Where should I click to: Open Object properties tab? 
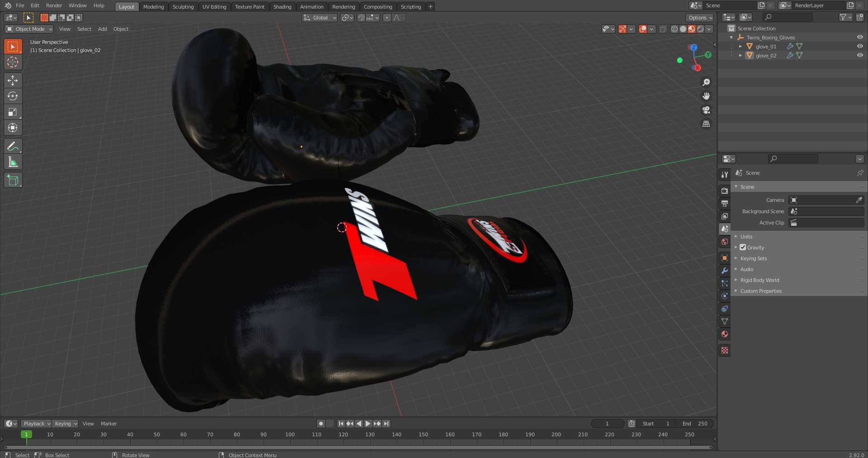click(x=725, y=258)
